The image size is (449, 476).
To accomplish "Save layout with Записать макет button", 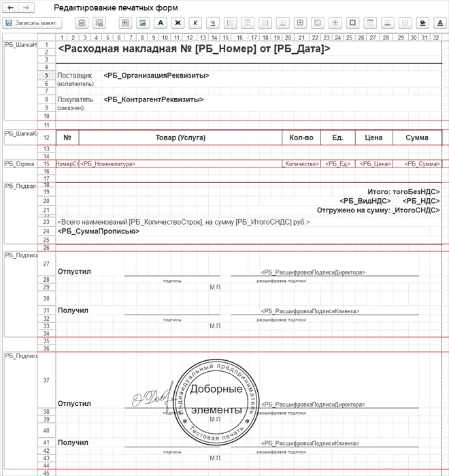I will pyautogui.click(x=32, y=22).
